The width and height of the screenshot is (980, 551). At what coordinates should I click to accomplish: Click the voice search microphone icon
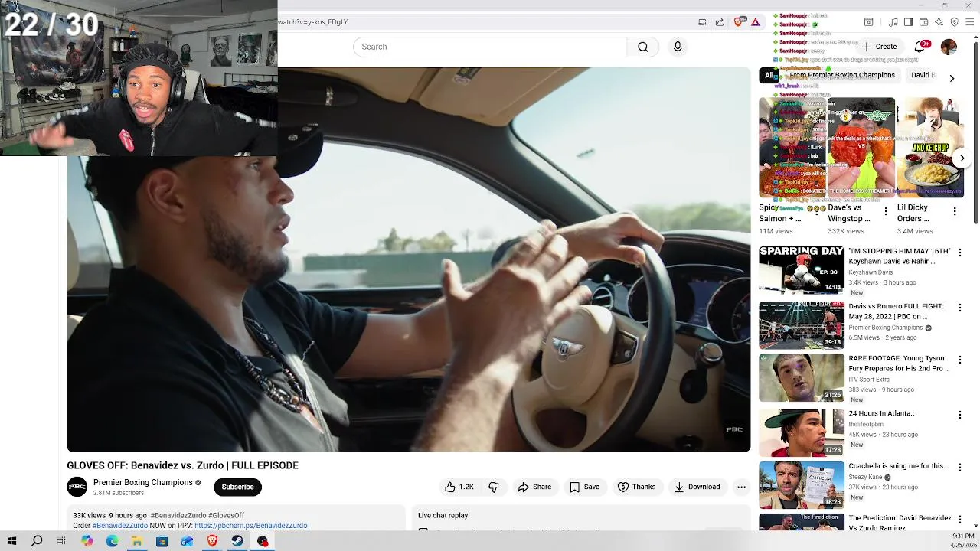[x=678, y=47]
